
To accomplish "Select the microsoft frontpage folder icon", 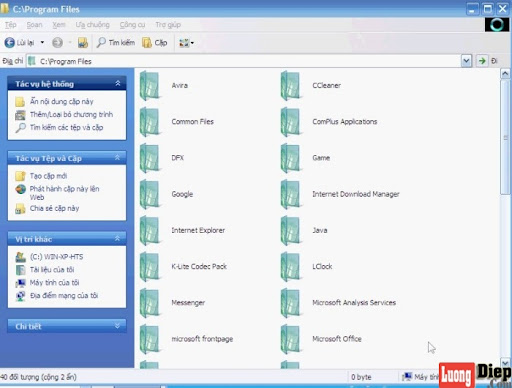I will (150, 339).
